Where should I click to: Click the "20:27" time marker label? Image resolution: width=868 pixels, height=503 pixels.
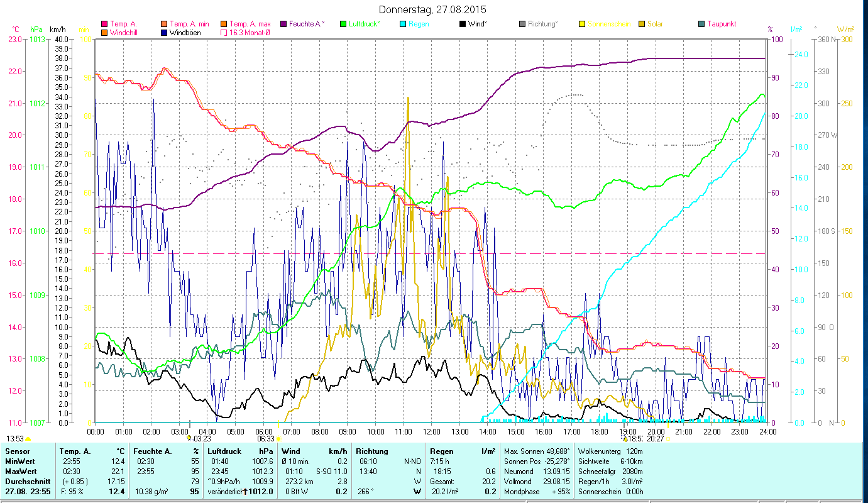click(656, 438)
